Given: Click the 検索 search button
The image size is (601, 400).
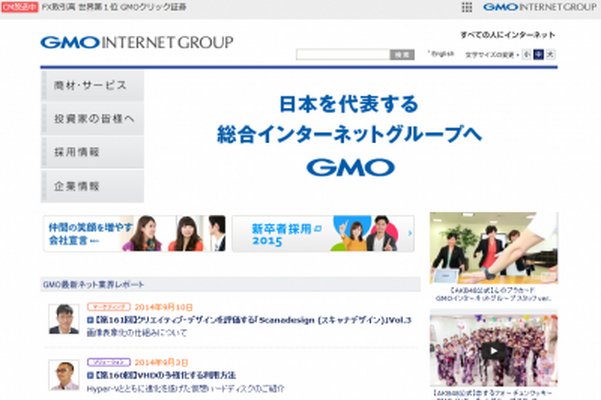Looking at the screenshot, I should coord(402,55).
